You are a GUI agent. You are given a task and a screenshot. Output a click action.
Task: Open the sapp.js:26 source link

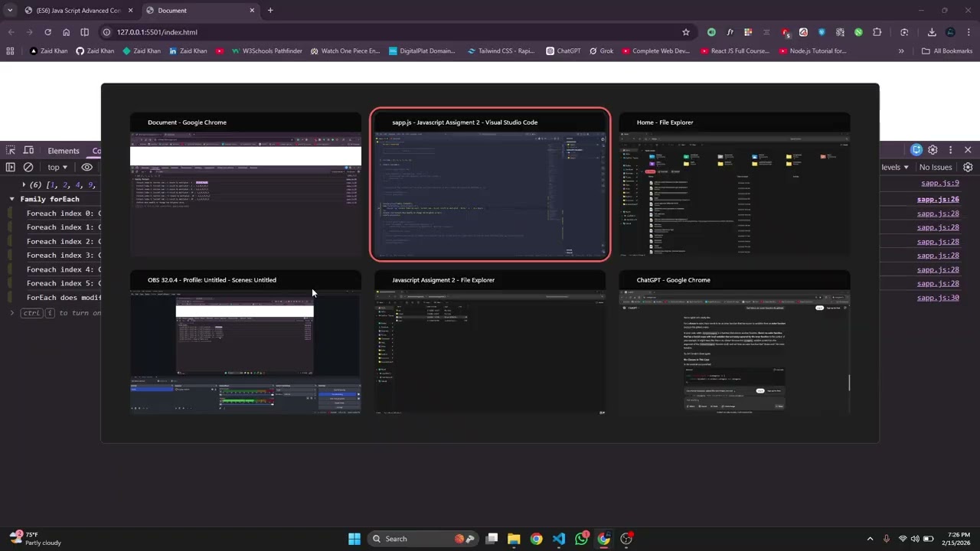coord(938,199)
